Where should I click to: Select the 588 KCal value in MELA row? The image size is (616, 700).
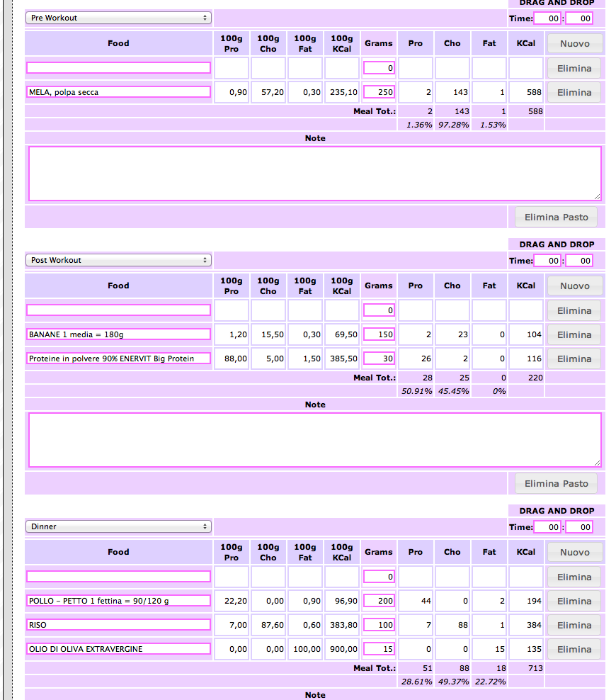534,92
